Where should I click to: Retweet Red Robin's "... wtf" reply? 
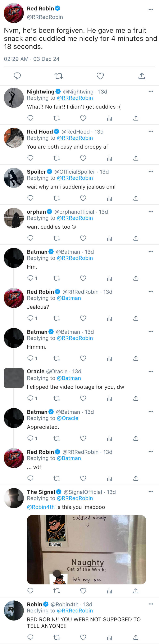click(57, 478)
